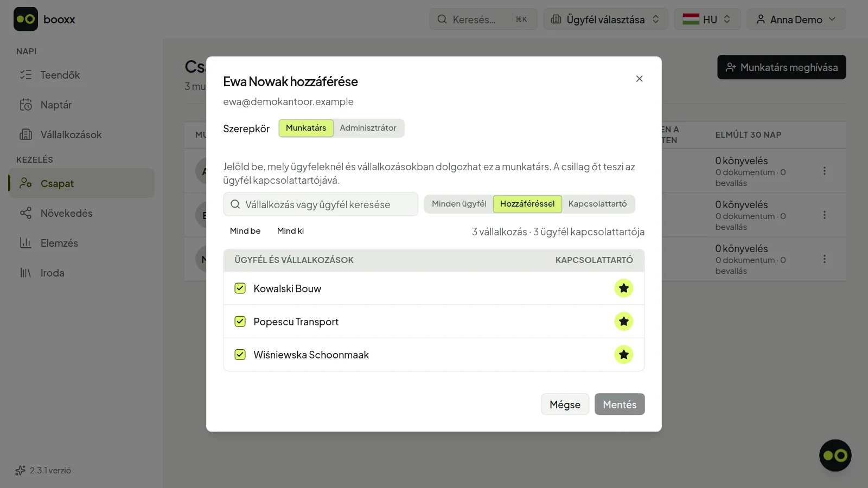
Task: Click the booxx logo icon
Action: [25, 19]
